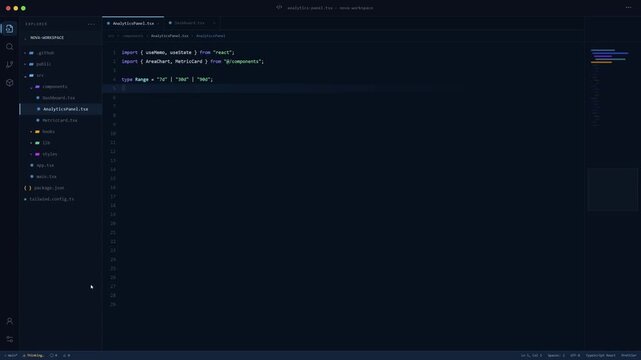Switch to the AnalyticsPanel.tsx editor tab

coord(133,23)
